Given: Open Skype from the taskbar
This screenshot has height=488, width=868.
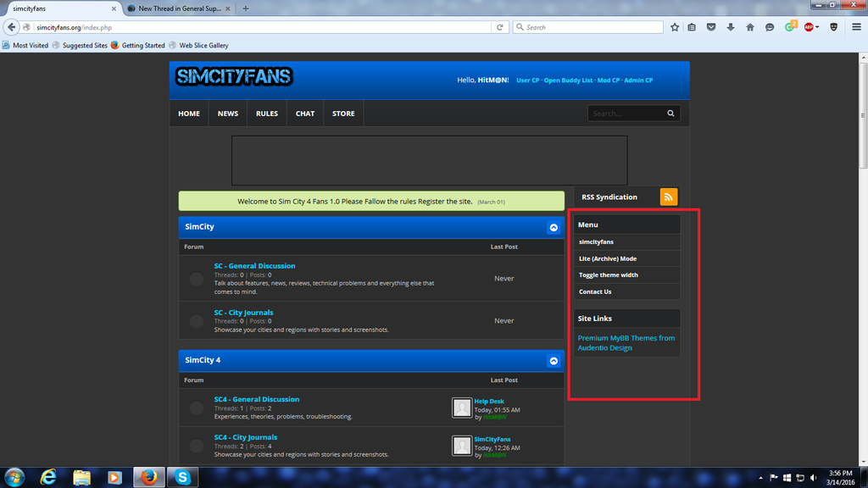Looking at the screenshot, I should [x=183, y=477].
